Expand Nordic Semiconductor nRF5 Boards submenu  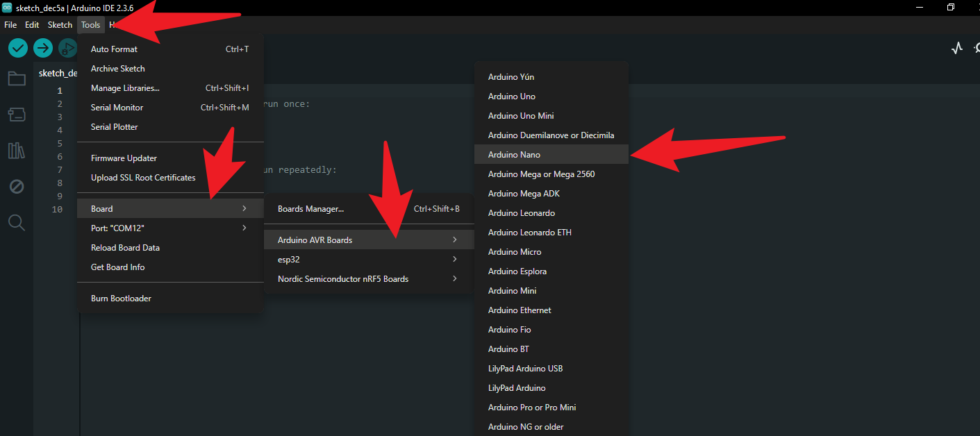click(369, 279)
